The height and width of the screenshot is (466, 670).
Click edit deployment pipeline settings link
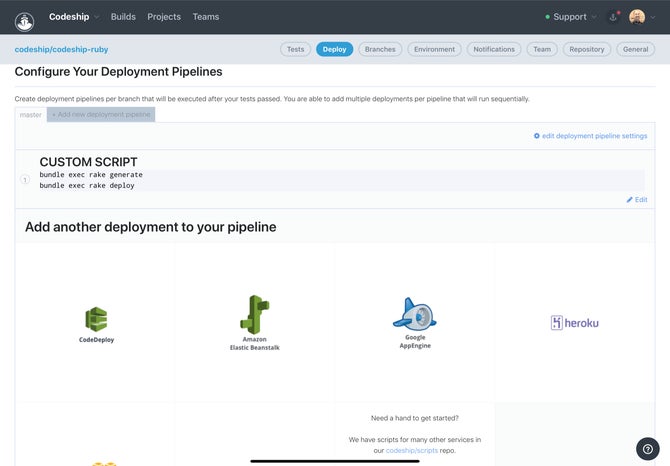pos(594,136)
